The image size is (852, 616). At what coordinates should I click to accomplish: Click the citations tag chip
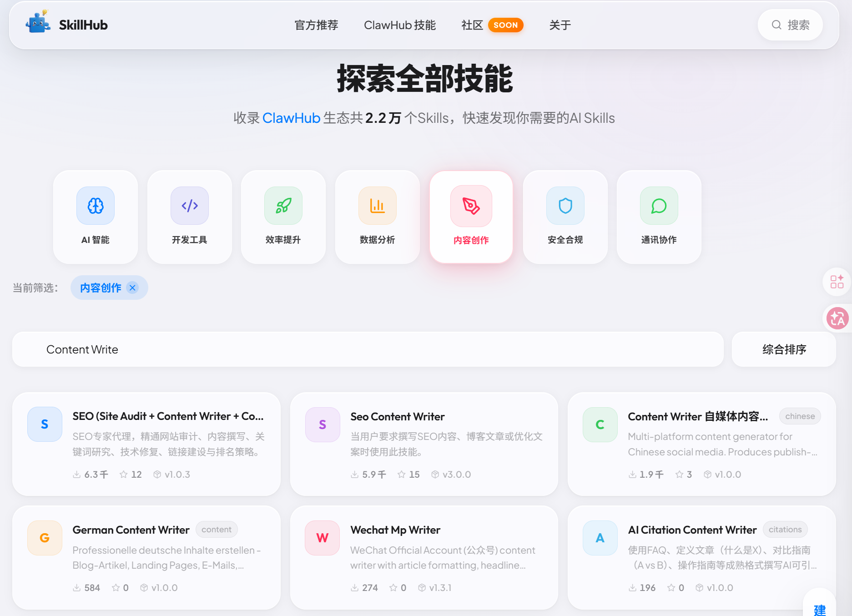(x=785, y=530)
